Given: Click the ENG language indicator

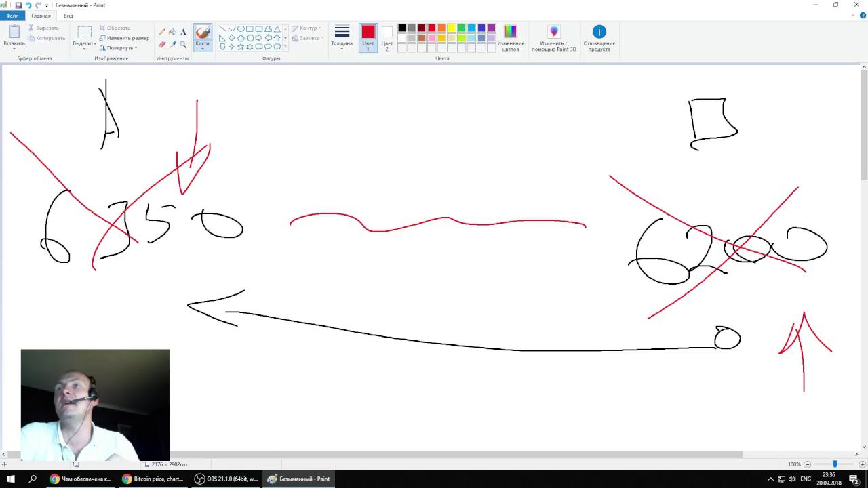Looking at the screenshot, I should 806,479.
